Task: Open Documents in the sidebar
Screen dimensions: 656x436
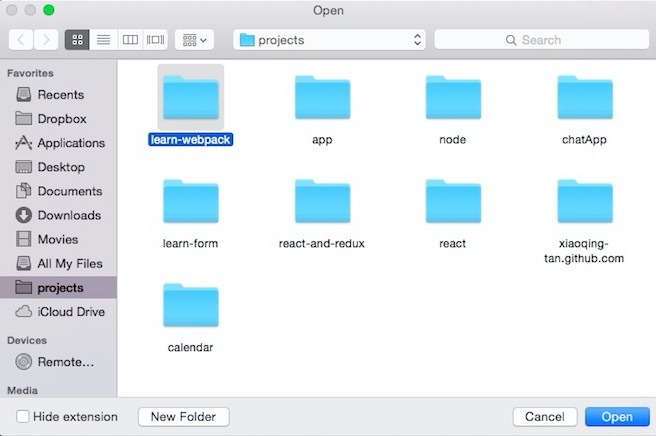Action: [x=59, y=191]
